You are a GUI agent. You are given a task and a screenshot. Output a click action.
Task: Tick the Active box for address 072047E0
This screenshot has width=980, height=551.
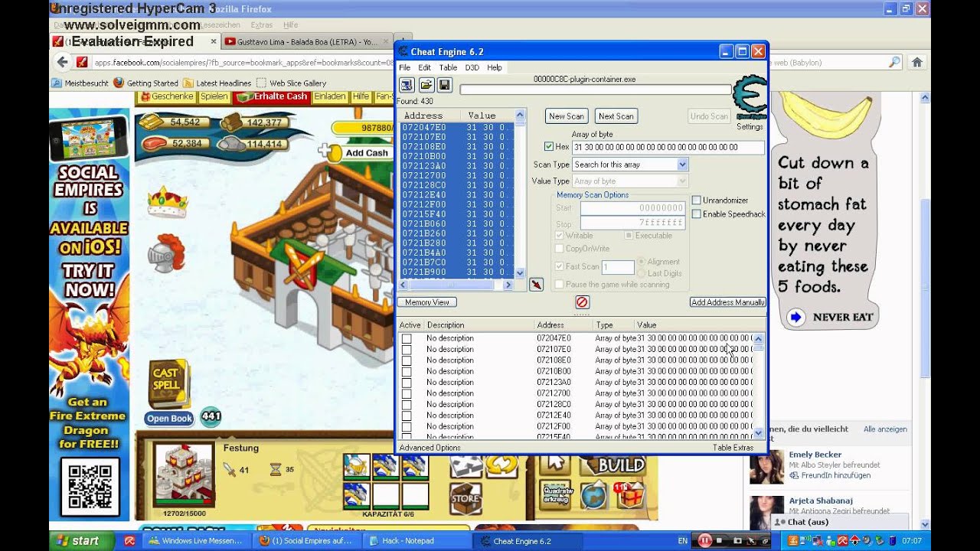tap(407, 338)
